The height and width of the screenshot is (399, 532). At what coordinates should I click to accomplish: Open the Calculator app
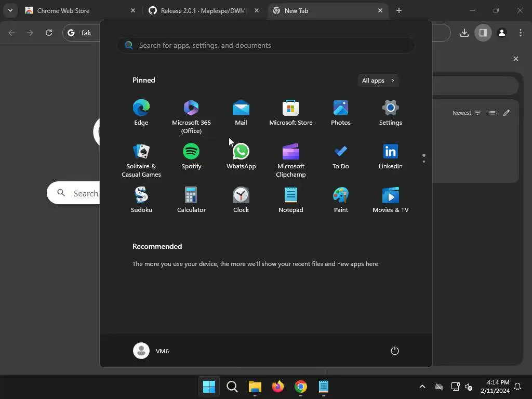click(191, 200)
